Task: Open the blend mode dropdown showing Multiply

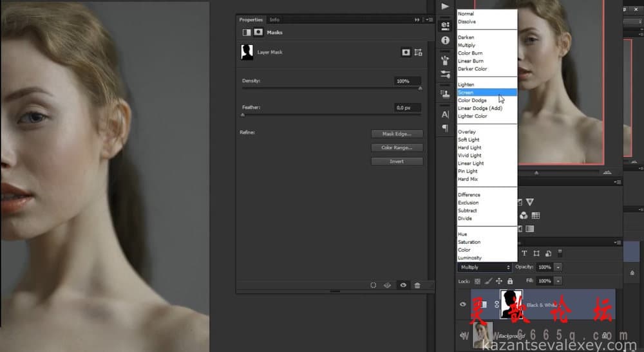Action: point(485,267)
